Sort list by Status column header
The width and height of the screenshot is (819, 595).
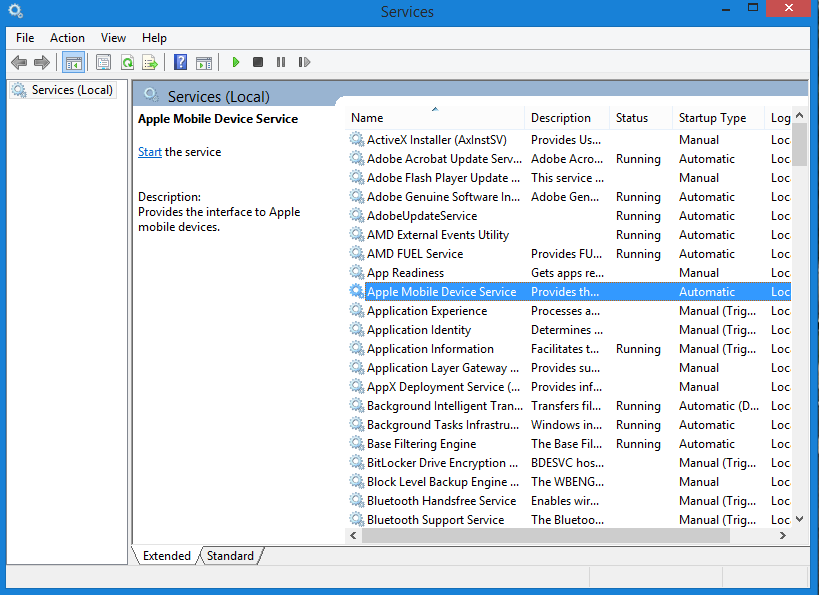[632, 118]
